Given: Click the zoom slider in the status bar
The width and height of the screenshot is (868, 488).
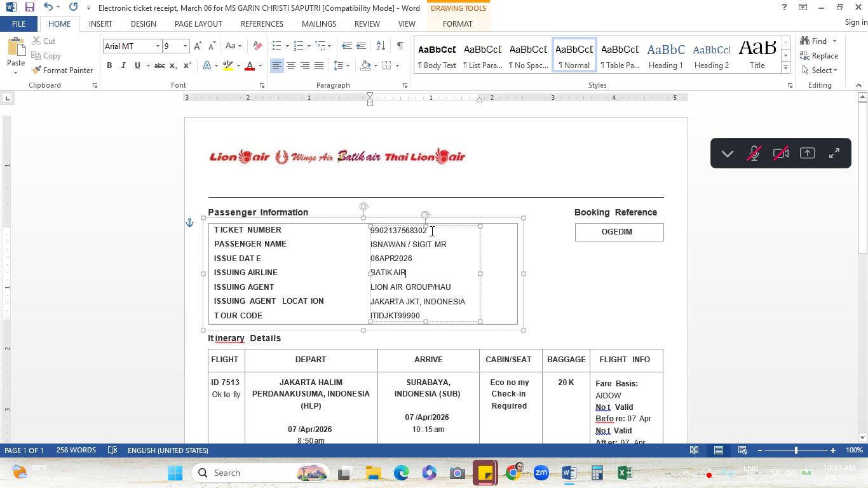Looking at the screenshot, I should [x=796, y=451].
